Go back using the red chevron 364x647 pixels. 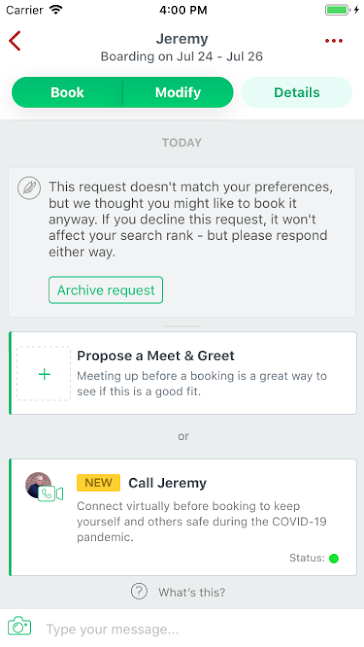14,41
